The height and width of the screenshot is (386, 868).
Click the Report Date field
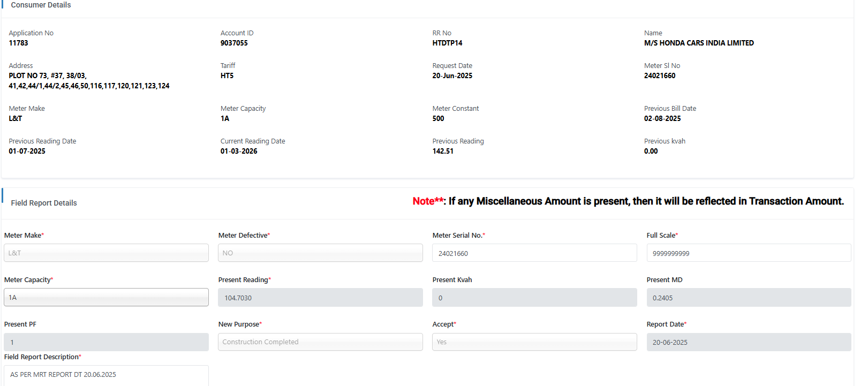pyautogui.click(x=749, y=342)
